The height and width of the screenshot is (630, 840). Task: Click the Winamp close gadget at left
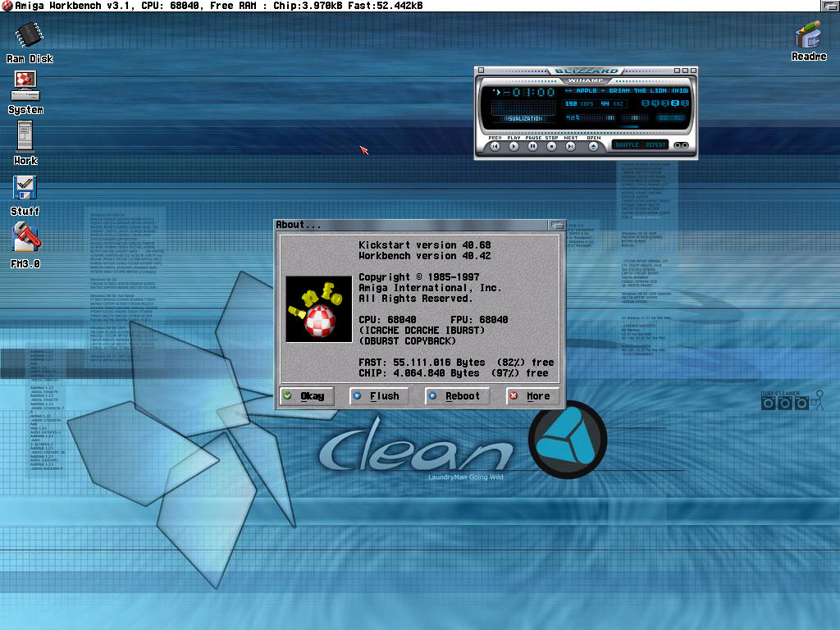click(x=481, y=71)
